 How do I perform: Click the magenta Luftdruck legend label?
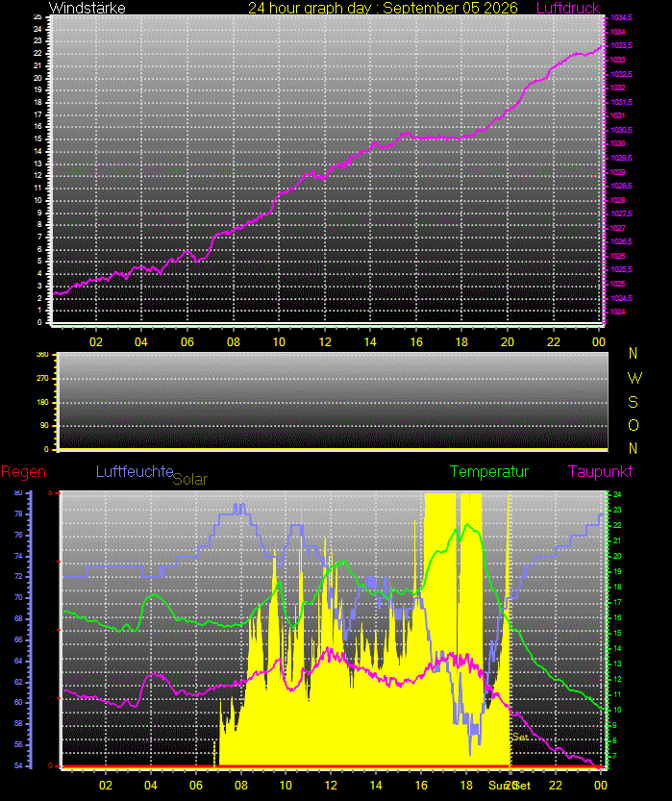[567, 8]
